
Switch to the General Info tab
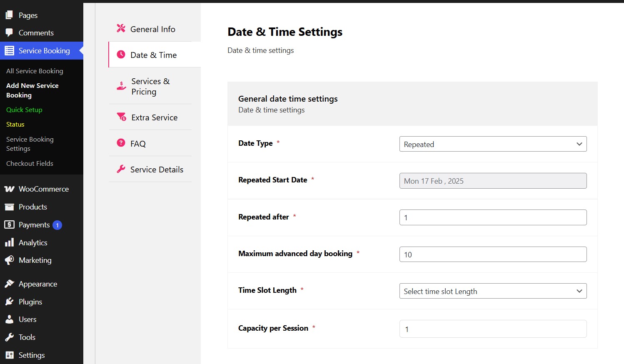coord(150,29)
